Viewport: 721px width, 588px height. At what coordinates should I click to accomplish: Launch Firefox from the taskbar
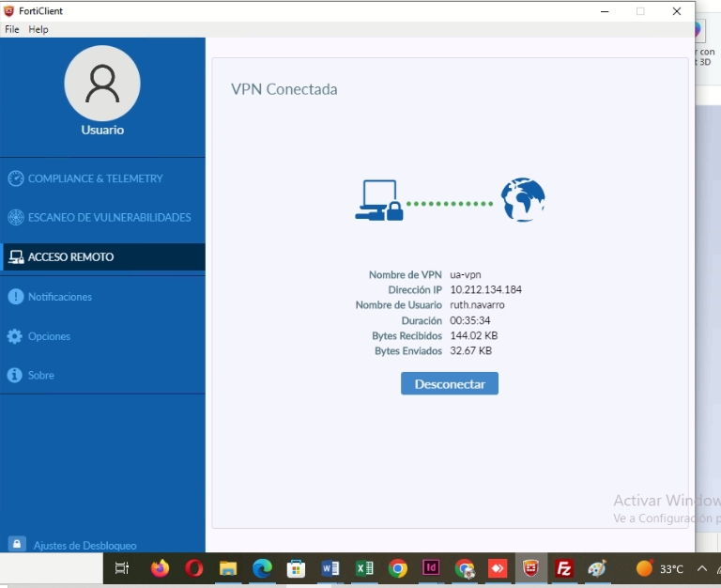(160, 568)
